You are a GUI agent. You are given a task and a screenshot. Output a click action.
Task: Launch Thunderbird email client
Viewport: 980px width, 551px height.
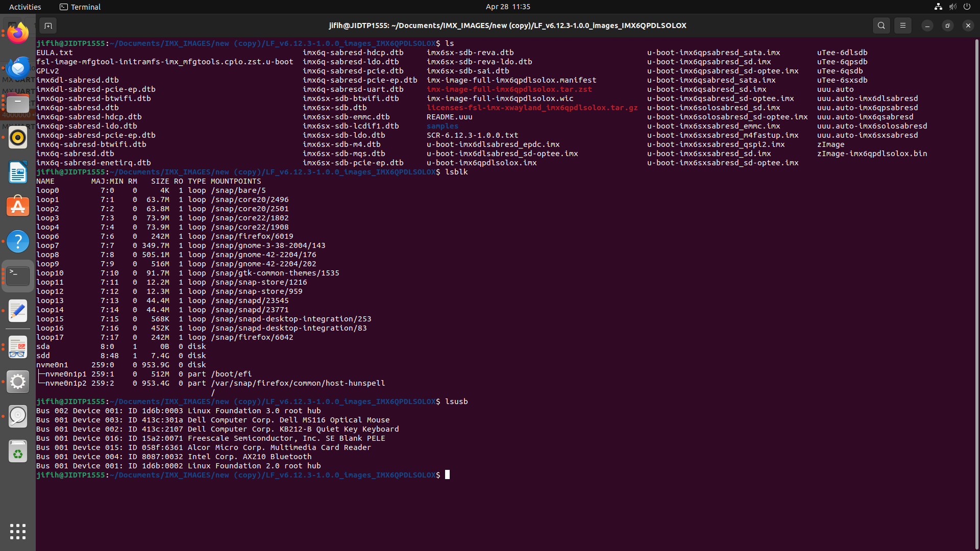click(x=18, y=68)
